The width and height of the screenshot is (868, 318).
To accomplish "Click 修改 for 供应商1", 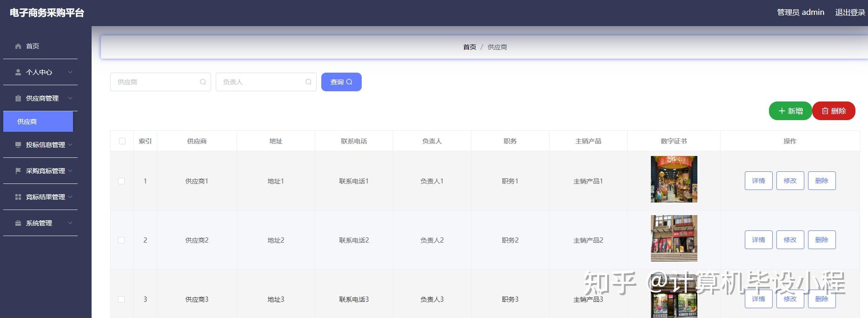I will (x=790, y=181).
